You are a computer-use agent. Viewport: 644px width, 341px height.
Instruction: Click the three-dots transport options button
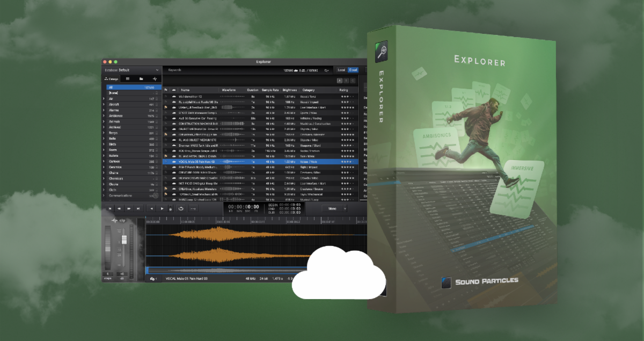point(193,208)
